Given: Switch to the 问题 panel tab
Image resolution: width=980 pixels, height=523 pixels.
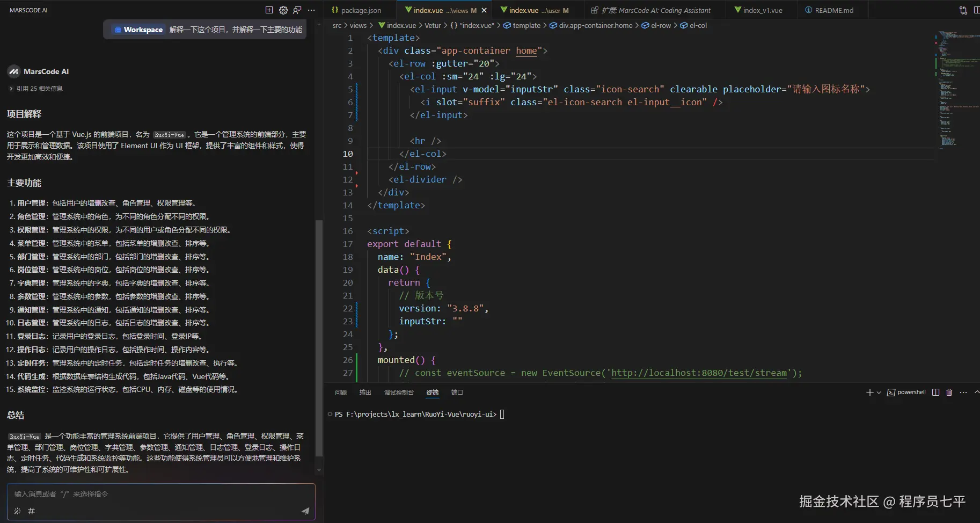Looking at the screenshot, I should (340, 393).
